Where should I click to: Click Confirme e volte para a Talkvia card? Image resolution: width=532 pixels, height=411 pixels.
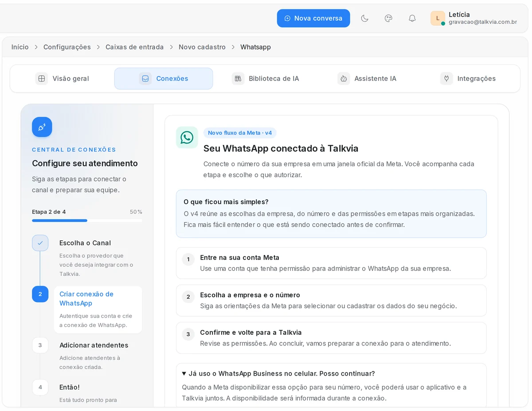[x=331, y=338]
